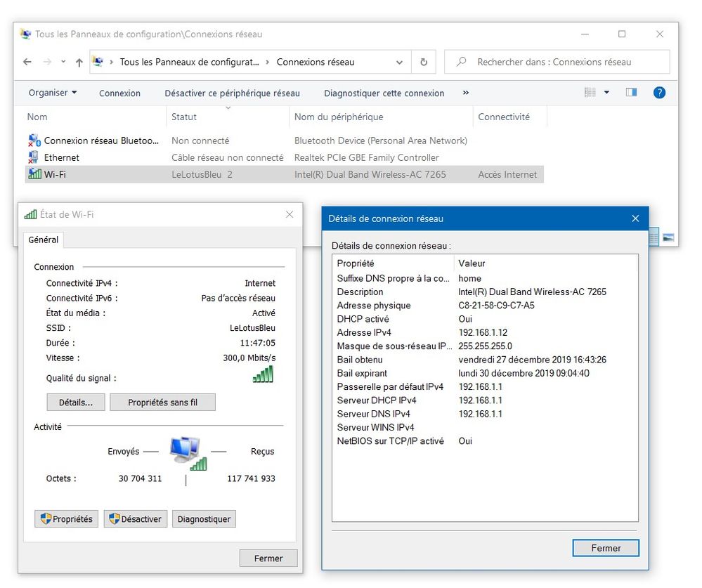Screen dimensions: 702x588
Task: Click the Back navigation arrow
Action: [27, 62]
